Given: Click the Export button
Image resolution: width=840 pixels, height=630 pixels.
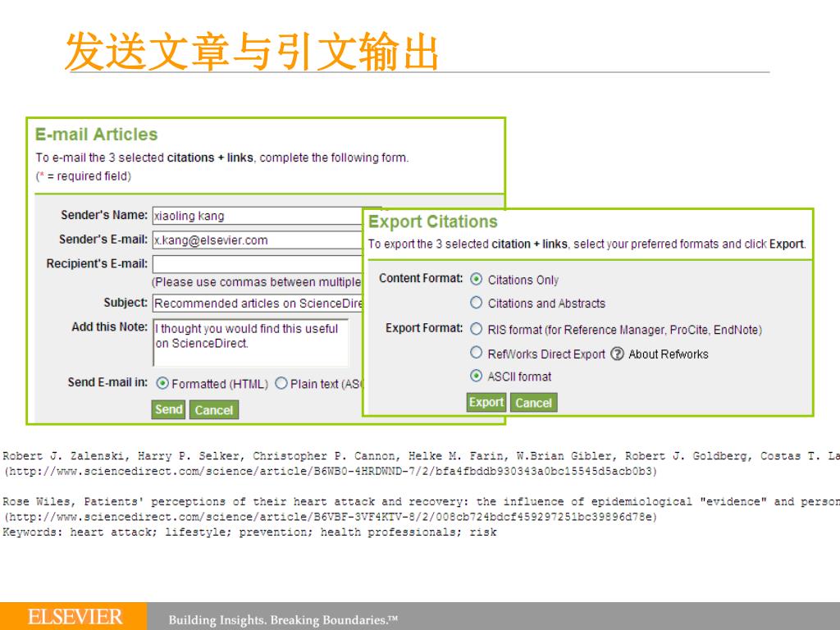Looking at the screenshot, I should coord(486,402).
